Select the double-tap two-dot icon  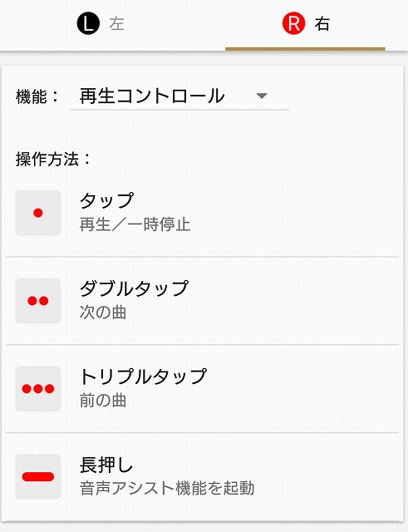[x=38, y=301]
